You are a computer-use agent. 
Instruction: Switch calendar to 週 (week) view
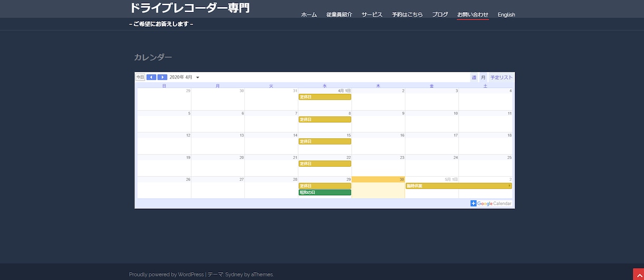474,78
